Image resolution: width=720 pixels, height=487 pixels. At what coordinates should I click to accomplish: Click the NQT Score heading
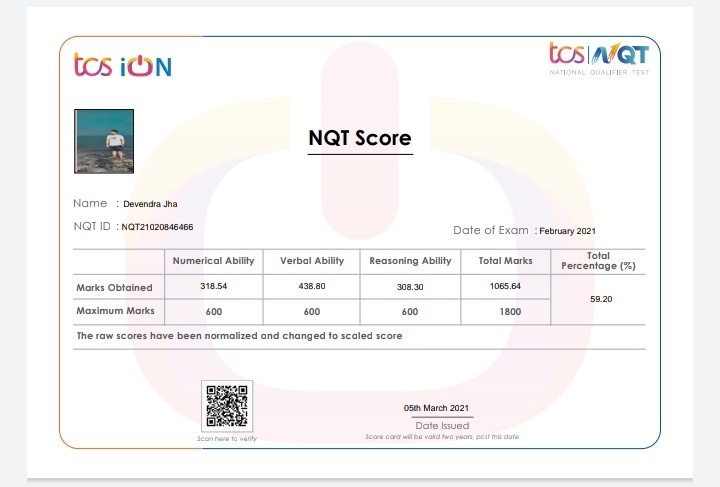[x=360, y=138]
